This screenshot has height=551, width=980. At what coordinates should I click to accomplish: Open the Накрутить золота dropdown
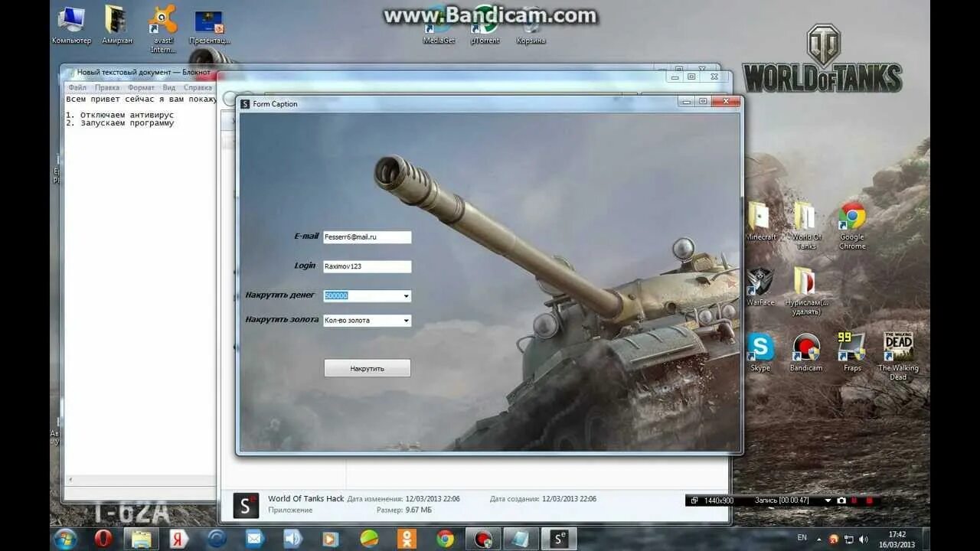click(x=406, y=321)
